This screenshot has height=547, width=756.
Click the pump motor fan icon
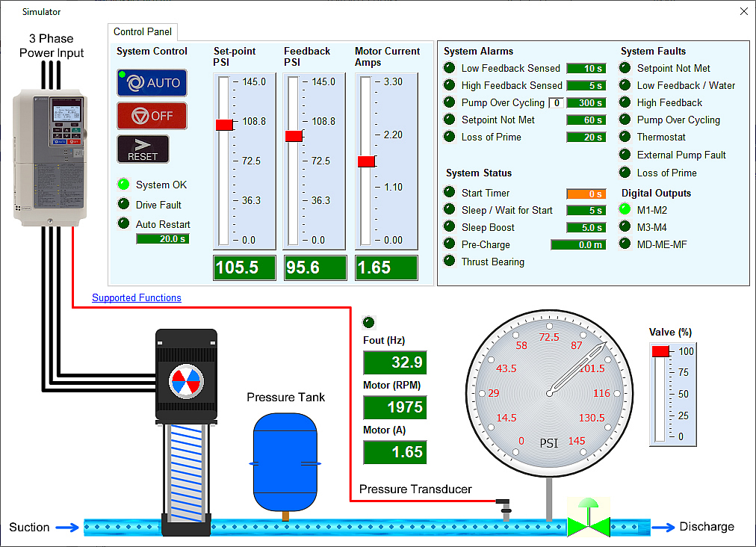click(186, 381)
